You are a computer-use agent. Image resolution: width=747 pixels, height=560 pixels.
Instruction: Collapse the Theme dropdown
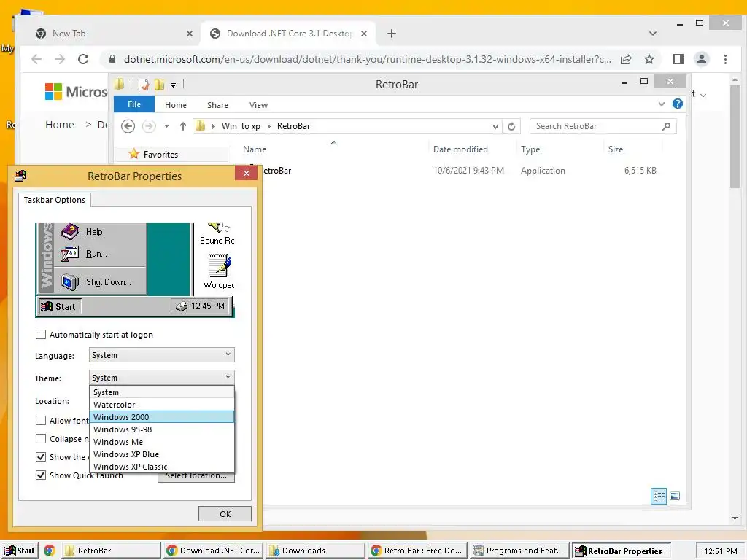click(161, 378)
